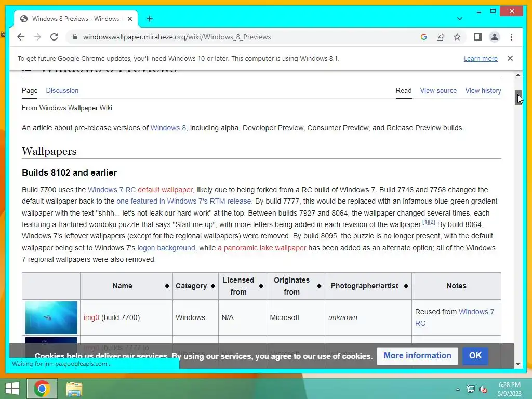Image resolution: width=532 pixels, height=399 pixels.
Task: Click the 'Builds 8102 and earlier' heading
Action: click(69, 172)
